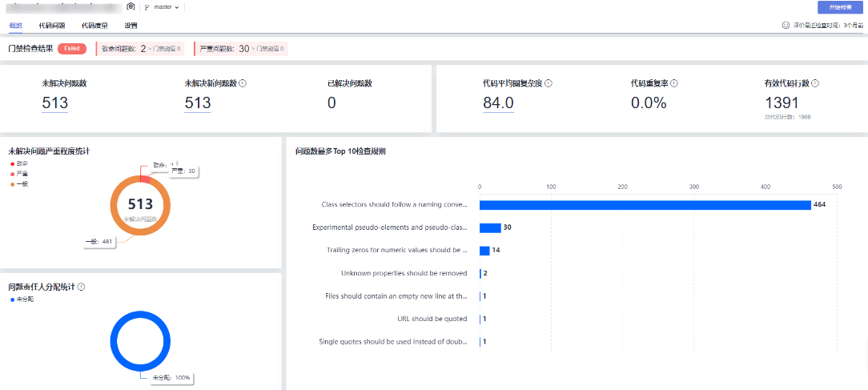The width and height of the screenshot is (868, 390).
Task: Click the branch icon next to master
Action: pos(147,7)
